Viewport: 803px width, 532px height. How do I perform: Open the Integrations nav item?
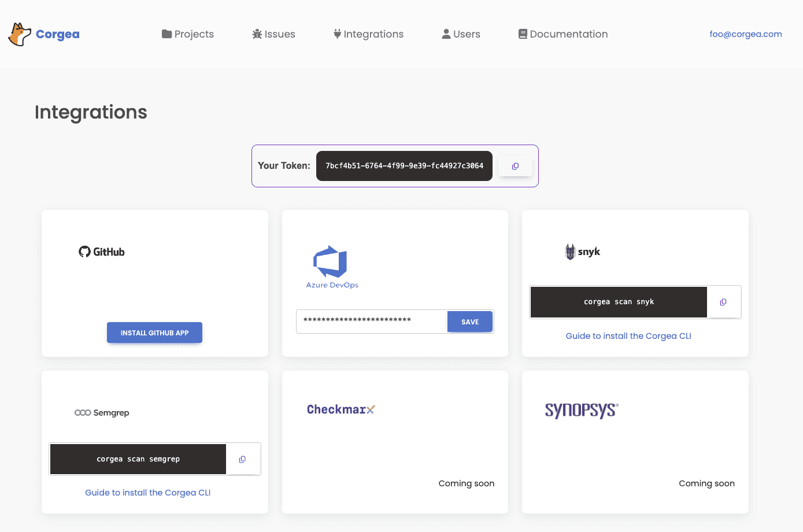[x=368, y=34]
